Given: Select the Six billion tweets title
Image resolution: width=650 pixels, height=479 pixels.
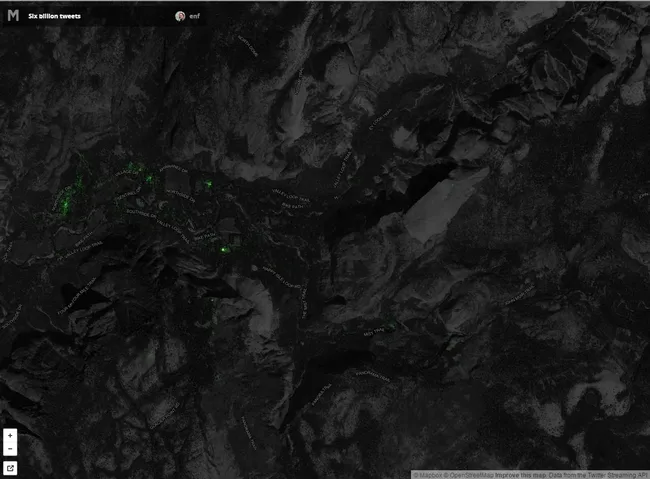Looking at the screenshot, I should click(55, 16).
